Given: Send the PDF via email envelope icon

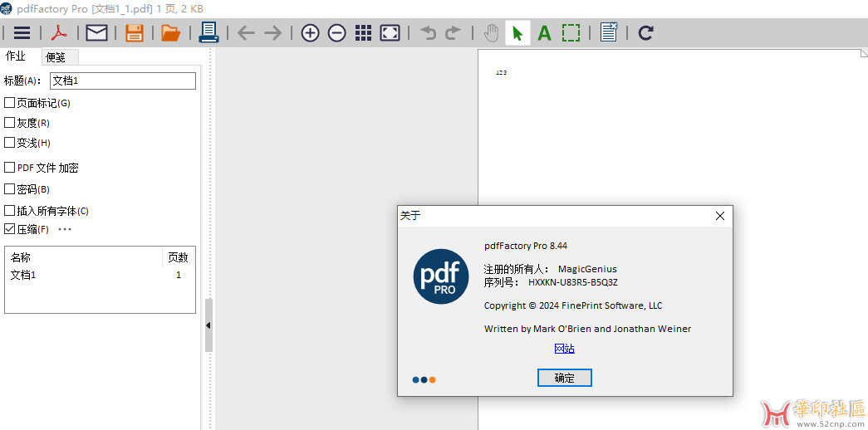Looking at the screenshot, I should click(x=96, y=33).
